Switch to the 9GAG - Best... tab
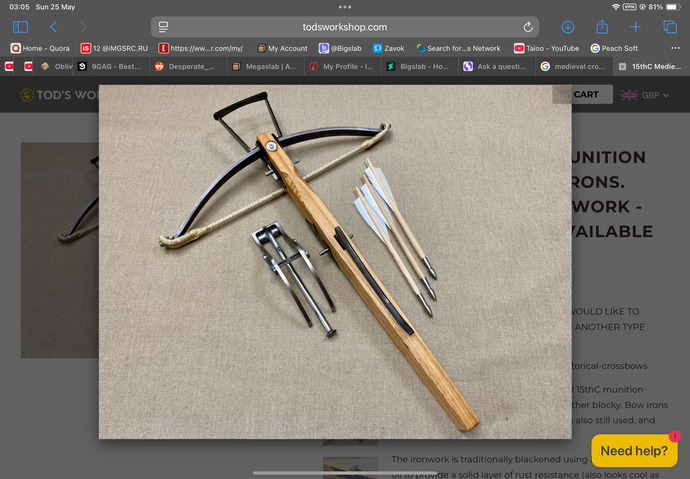This screenshot has width=690, height=479. (x=111, y=66)
